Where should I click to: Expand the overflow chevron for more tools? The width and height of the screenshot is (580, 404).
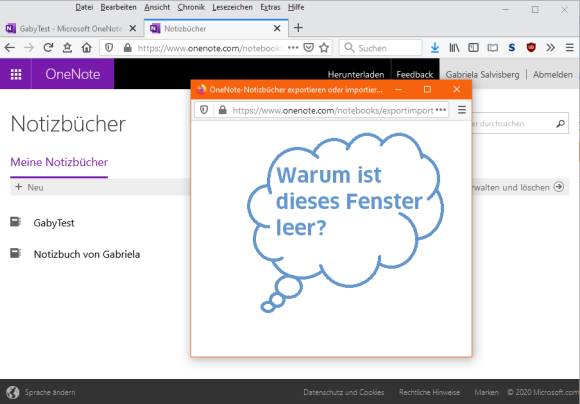coord(550,48)
